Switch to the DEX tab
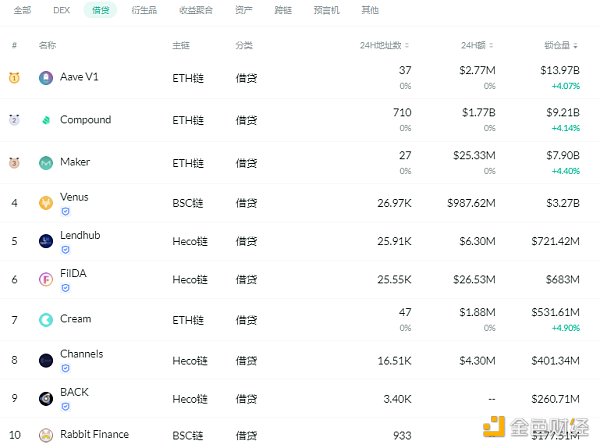The width and height of the screenshot is (600, 448). pyautogui.click(x=61, y=10)
